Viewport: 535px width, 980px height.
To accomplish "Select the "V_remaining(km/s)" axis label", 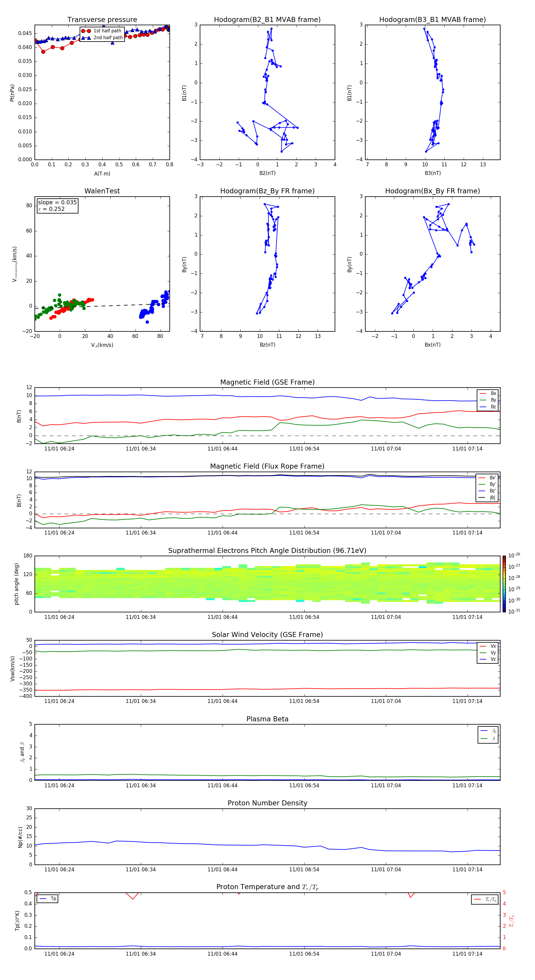I will click(x=15, y=264).
